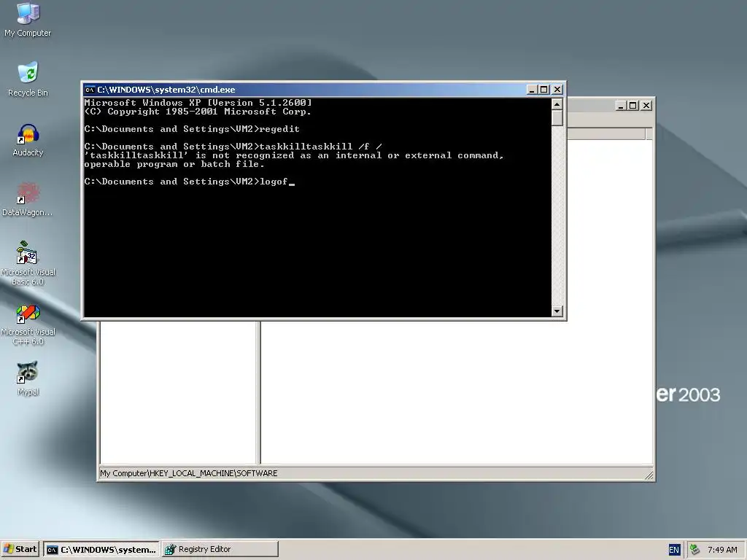This screenshot has height=560, width=747.
Task: Select Microsoft Visual C++ 6.0 shortcut
Action: [28, 324]
